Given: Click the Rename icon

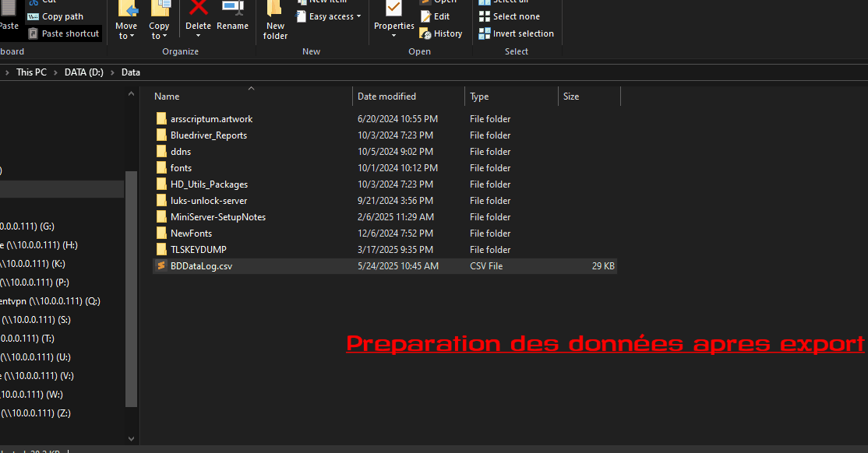Looking at the screenshot, I should click(232, 8).
